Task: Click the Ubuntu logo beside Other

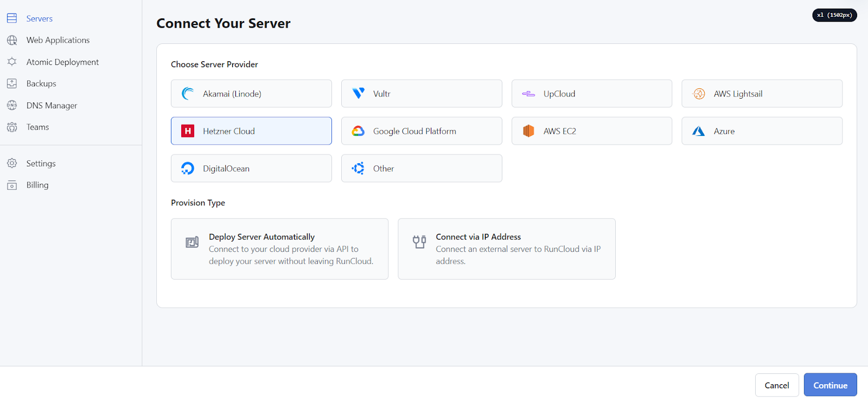Action: (358, 169)
